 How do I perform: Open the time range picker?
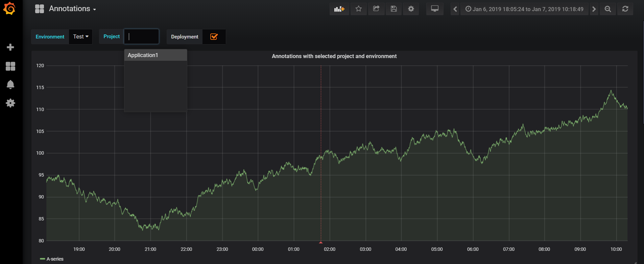coord(524,9)
